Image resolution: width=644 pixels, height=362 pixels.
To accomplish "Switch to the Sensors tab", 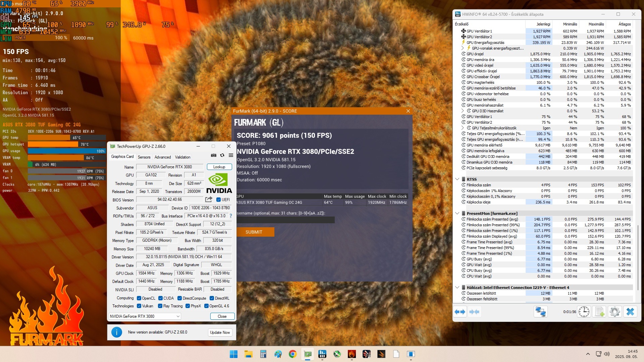I will point(144,157).
